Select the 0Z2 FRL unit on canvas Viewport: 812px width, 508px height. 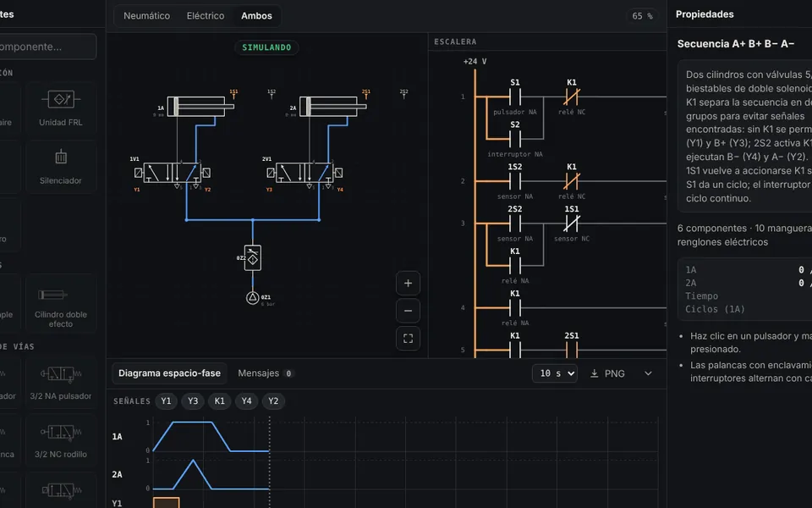(x=253, y=257)
